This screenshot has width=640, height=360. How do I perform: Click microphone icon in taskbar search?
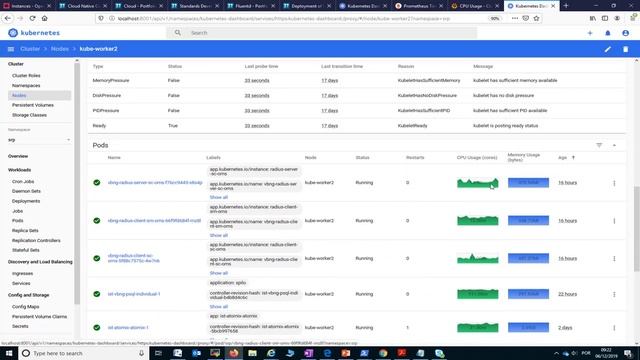(x=141, y=353)
